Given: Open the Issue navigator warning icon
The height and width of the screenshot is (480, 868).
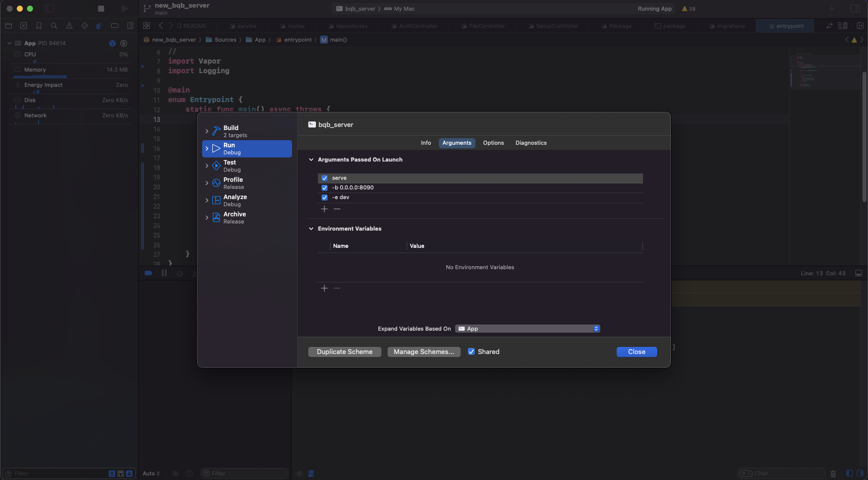Looking at the screenshot, I should [69, 25].
